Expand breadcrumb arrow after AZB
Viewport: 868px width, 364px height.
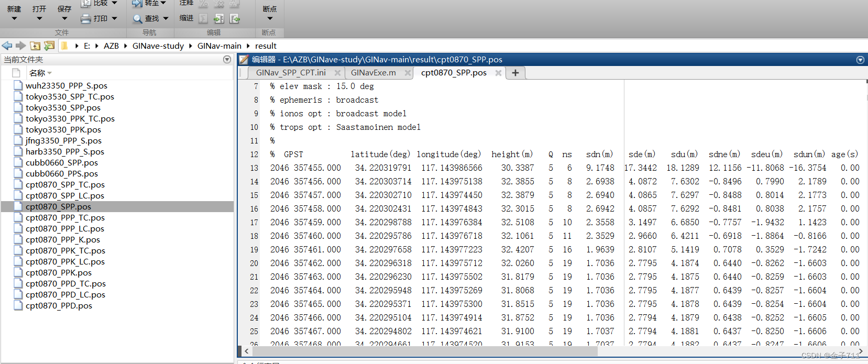[126, 46]
